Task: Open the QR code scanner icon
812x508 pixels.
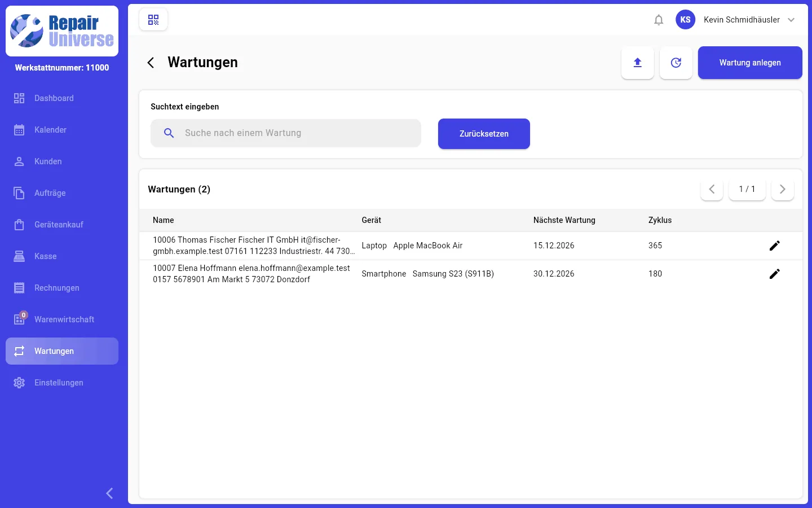Action: (153, 20)
